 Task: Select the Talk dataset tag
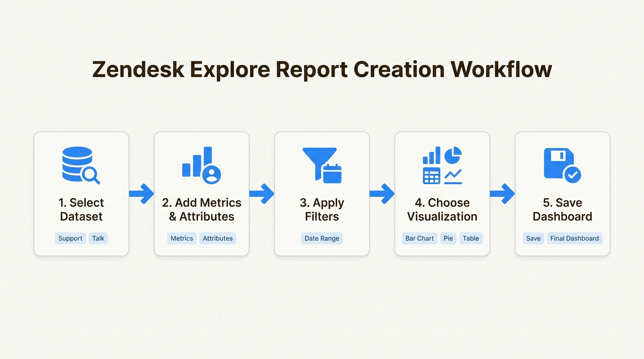coord(98,238)
